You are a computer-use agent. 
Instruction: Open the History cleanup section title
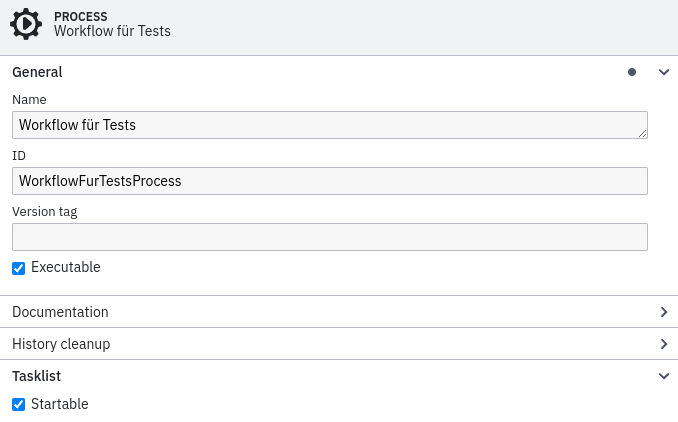click(61, 344)
